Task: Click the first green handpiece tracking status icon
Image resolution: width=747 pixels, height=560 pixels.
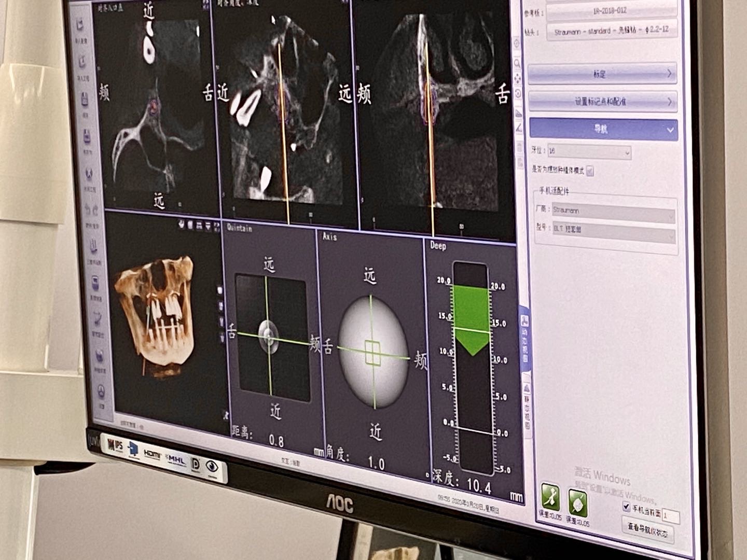Action: click(549, 497)
